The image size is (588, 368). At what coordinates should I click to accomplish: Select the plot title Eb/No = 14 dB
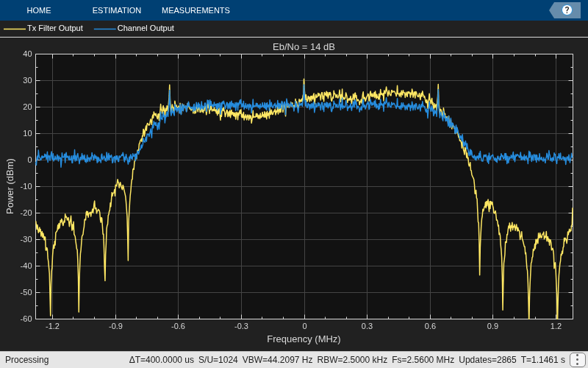coord(304,47)
